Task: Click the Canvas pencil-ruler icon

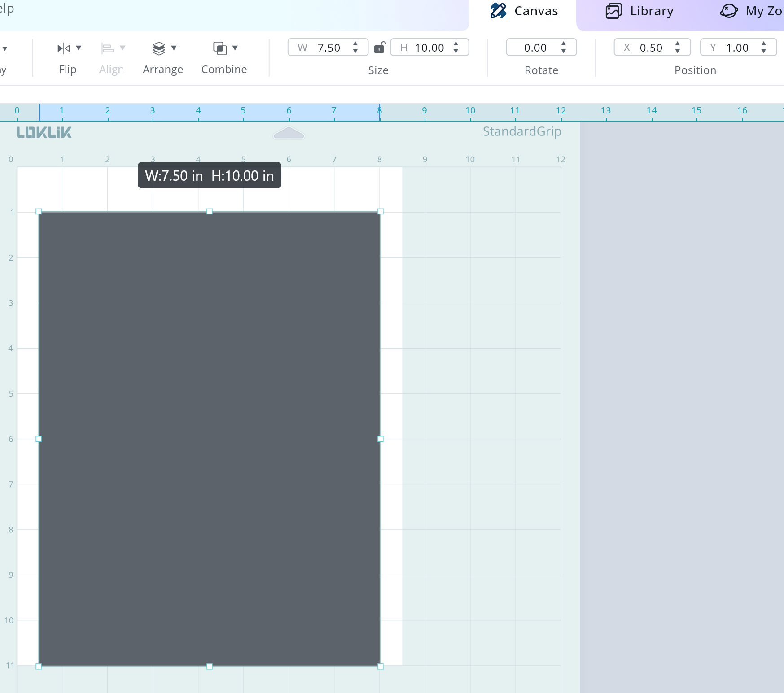Action: [x=498, y=11]
